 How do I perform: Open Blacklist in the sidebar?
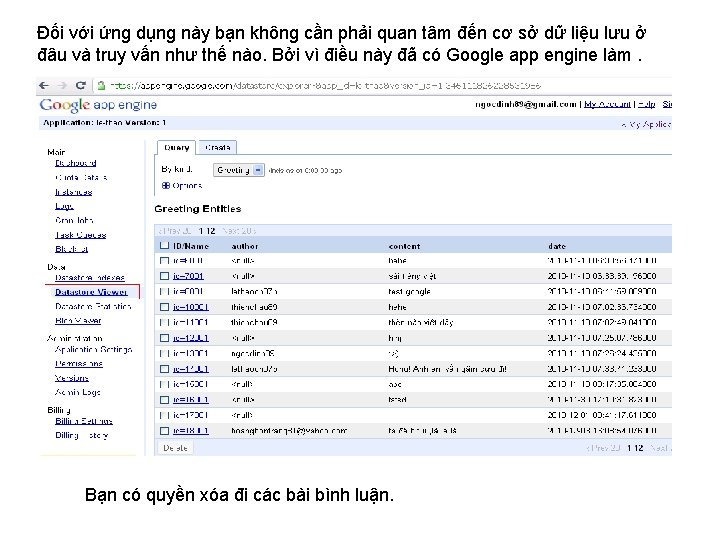[71, 249]
